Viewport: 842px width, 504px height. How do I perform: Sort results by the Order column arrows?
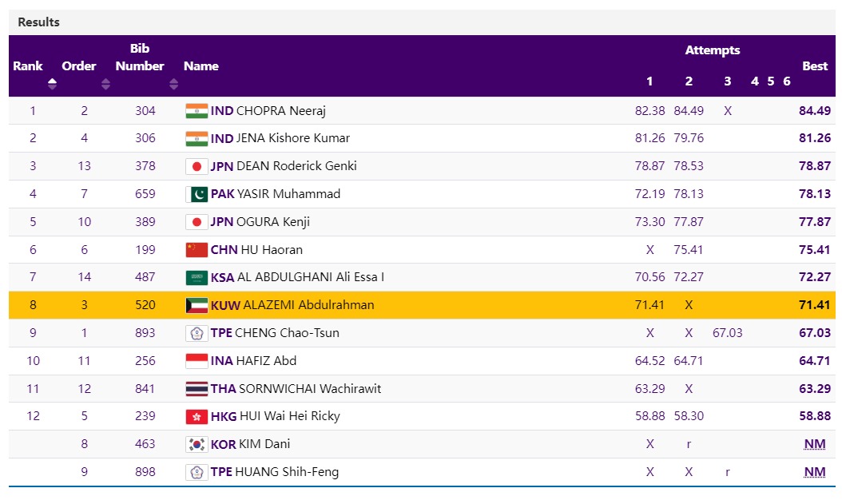tap(105, 83)
